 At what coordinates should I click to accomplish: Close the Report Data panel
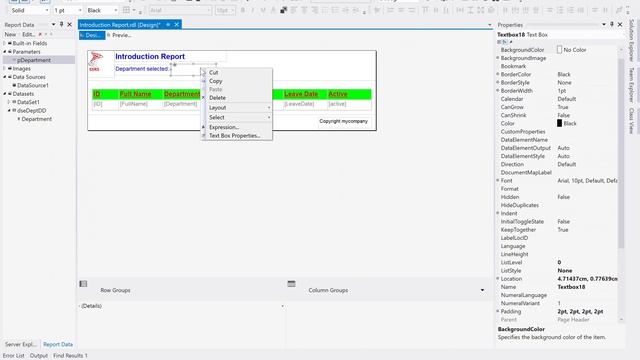(69, 24)
